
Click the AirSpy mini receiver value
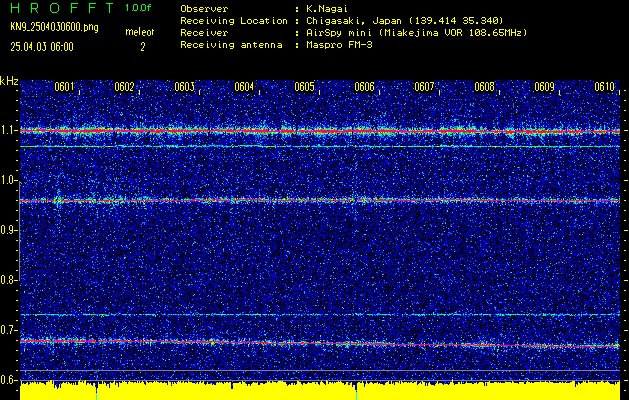[x=416, y=33]
